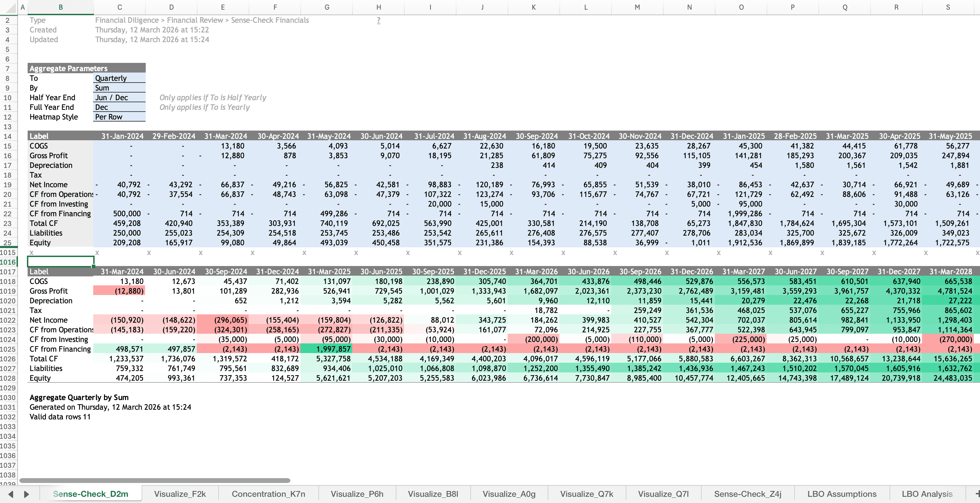Viewport: 980px width, 503px height.
Task: Change Half Year End value Jun / Dec
Action: point(119,97)
